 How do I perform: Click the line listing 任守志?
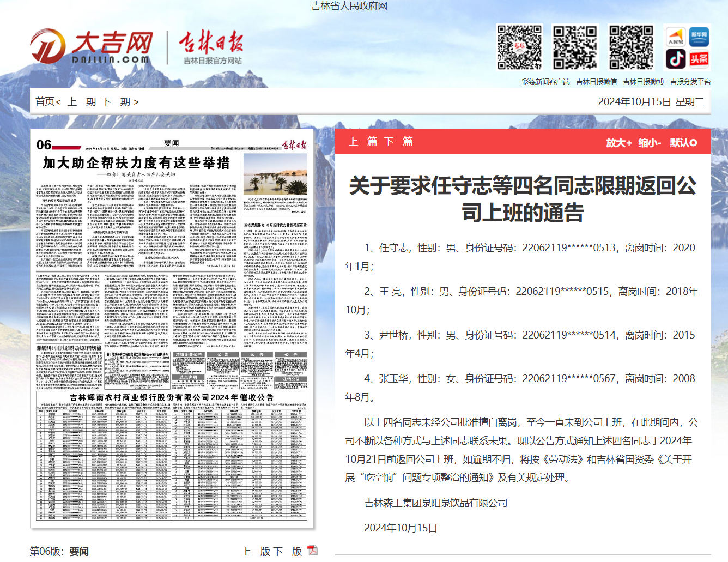(521, 257)
